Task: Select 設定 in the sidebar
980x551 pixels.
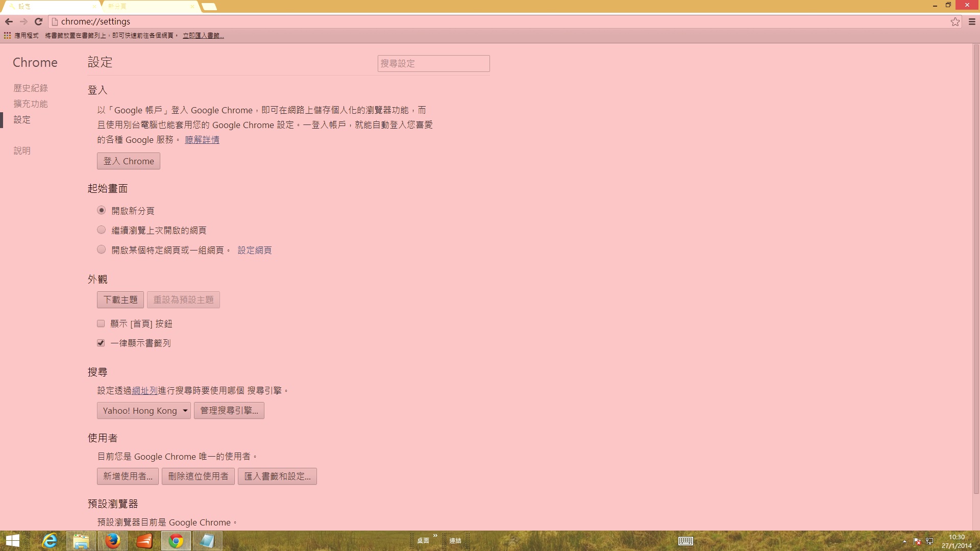Action: click(22, 120)
